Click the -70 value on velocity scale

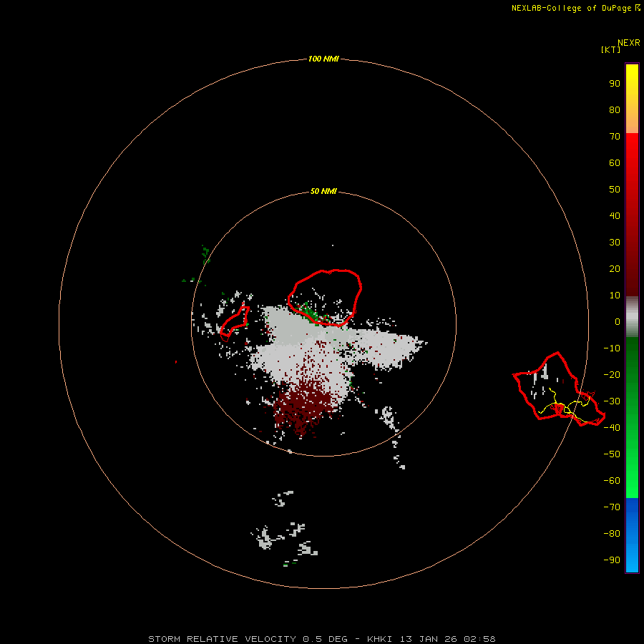coord(612,507)
